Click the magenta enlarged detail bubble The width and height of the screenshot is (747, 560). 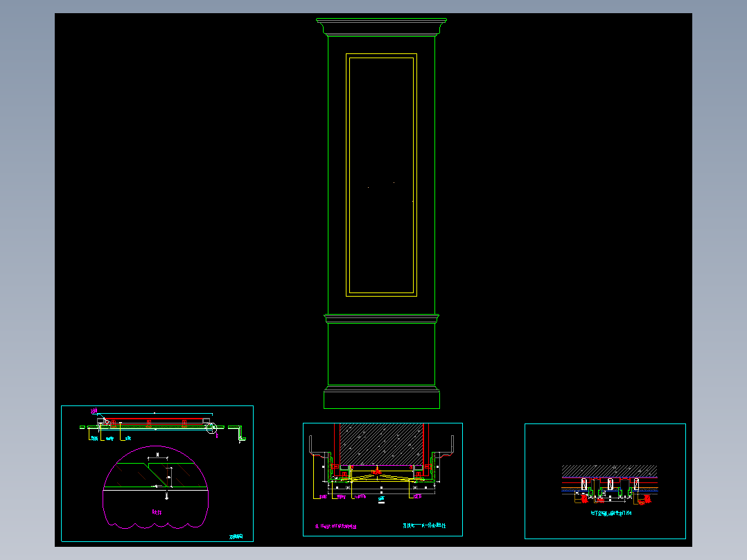(x=156, y=487)
